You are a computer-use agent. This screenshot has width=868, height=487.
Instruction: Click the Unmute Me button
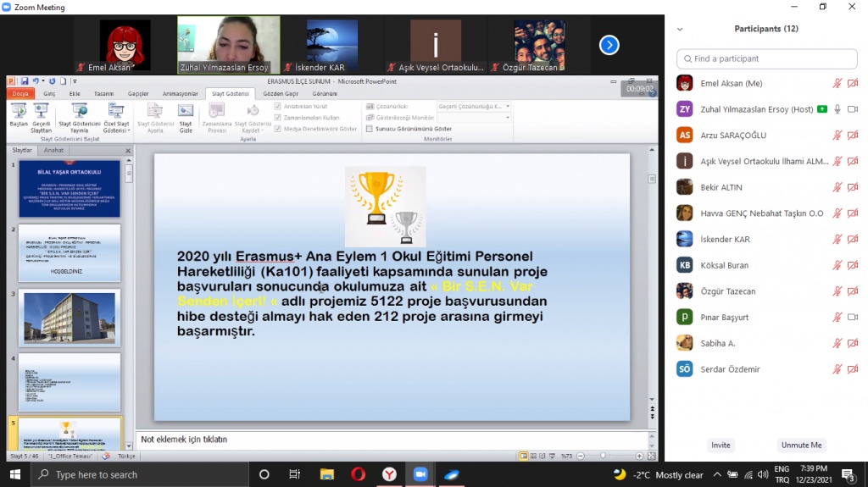[800, 445]
